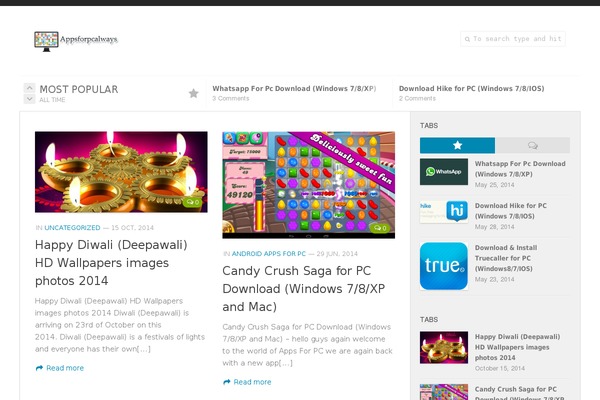Click the 'May 25, 2014' sidebar date
Viewport: 600px width, 400px height.
coord(494,185)
